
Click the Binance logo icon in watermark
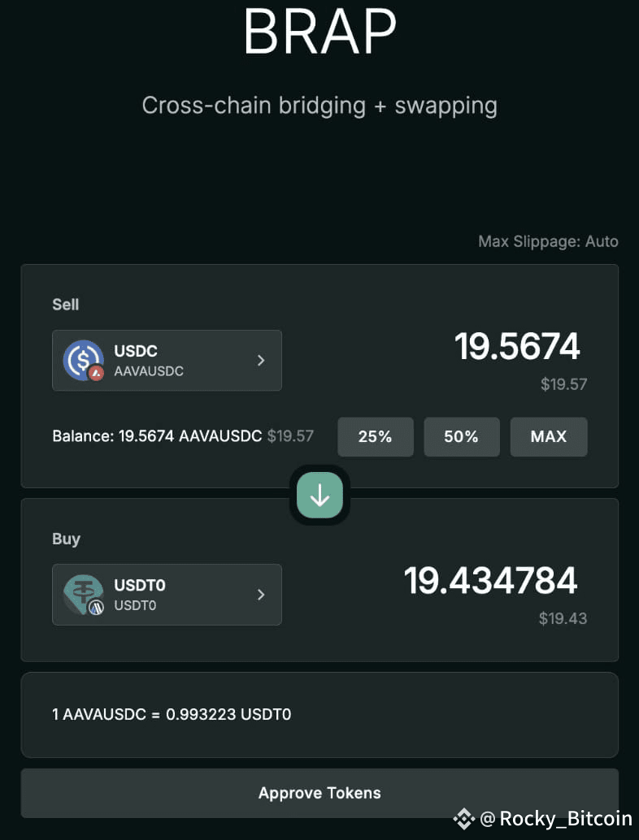coord(463,819)
